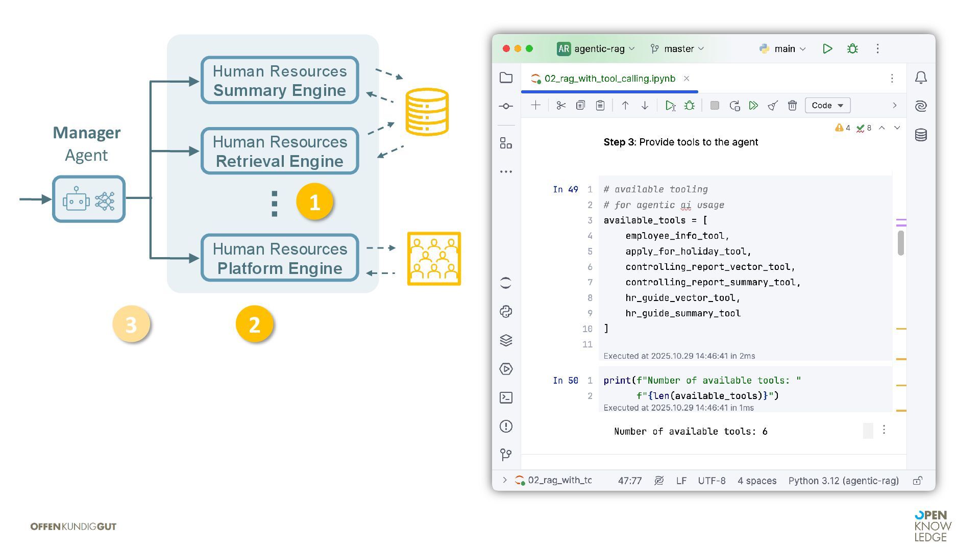The height and width of the screenshot is (551, 980).
Task: Click the Run All cells icon
Action: coord(753,106)
